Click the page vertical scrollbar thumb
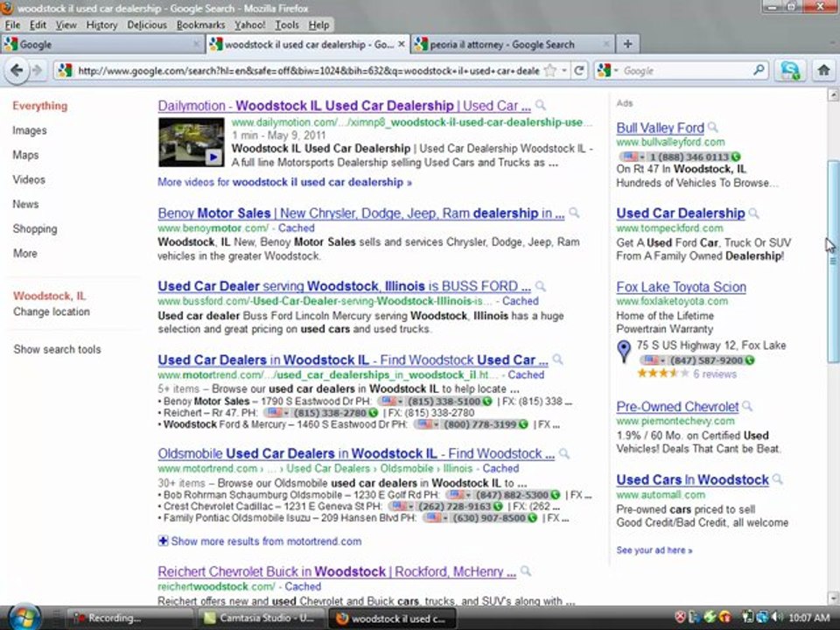840x630 pixels. [833, 262]
